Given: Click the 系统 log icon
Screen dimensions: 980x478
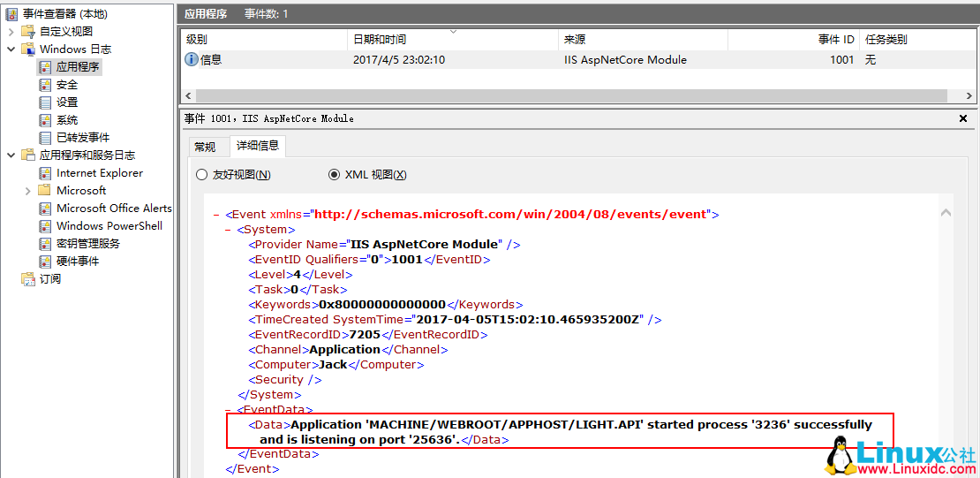Looking at the screenshot, I should [x=45, y=119].
